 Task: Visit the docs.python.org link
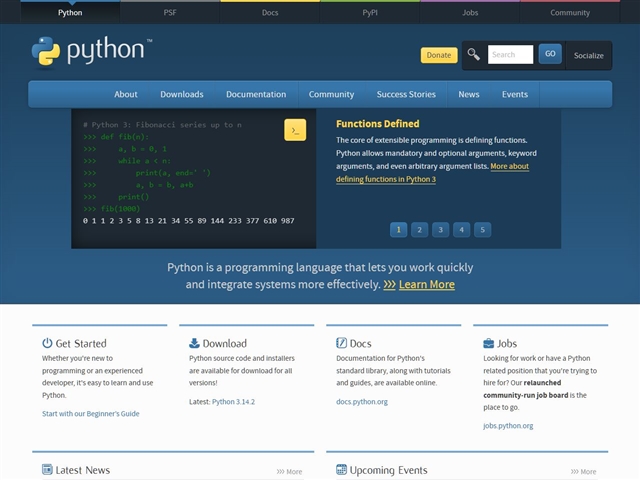tap(362, 402)
